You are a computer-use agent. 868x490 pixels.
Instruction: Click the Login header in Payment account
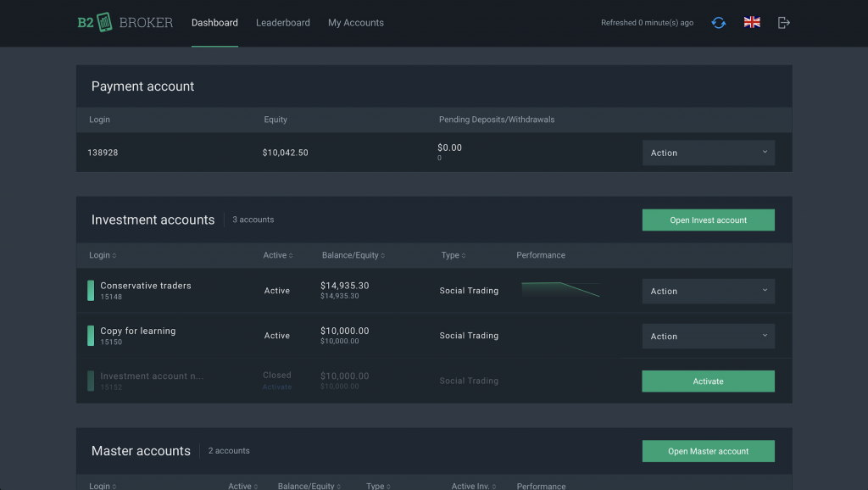pos(100,120)
